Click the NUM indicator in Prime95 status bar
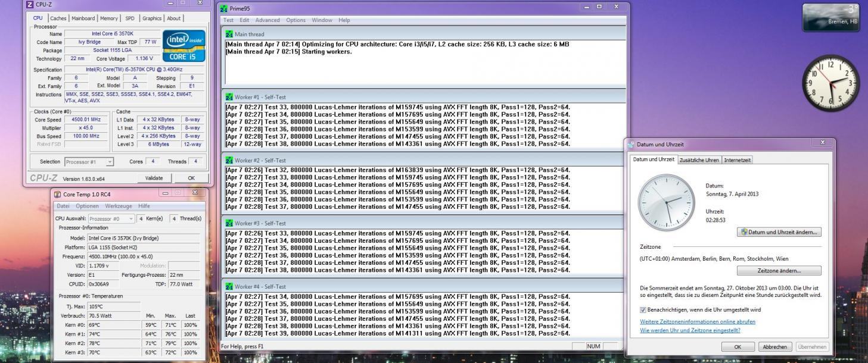 [x=593, y=346]
